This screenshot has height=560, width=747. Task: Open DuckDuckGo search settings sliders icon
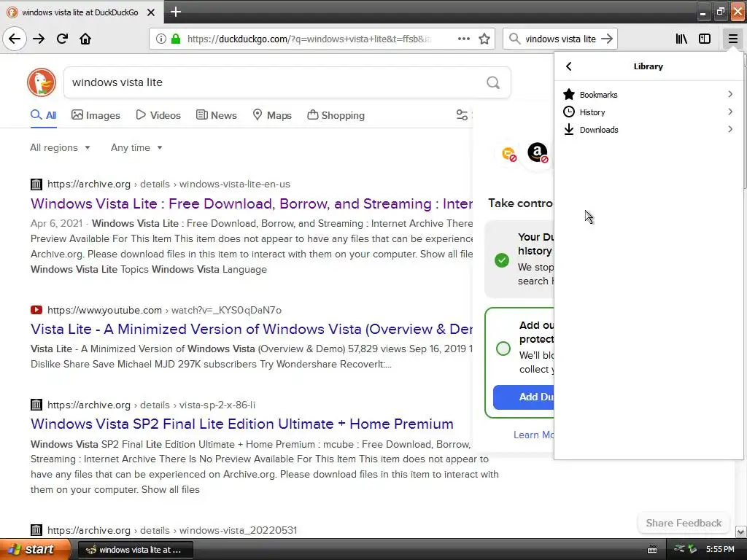(462, 114)
